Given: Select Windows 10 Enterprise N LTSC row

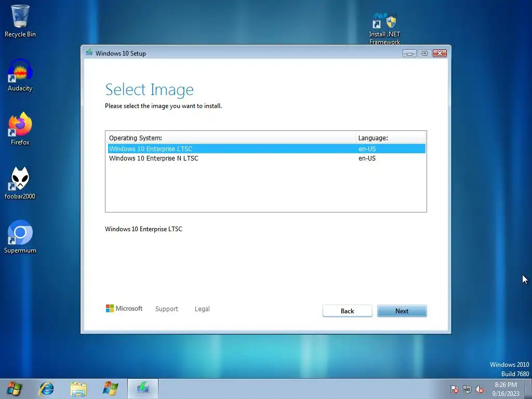Looking at the screenshot, I should 267,158.
